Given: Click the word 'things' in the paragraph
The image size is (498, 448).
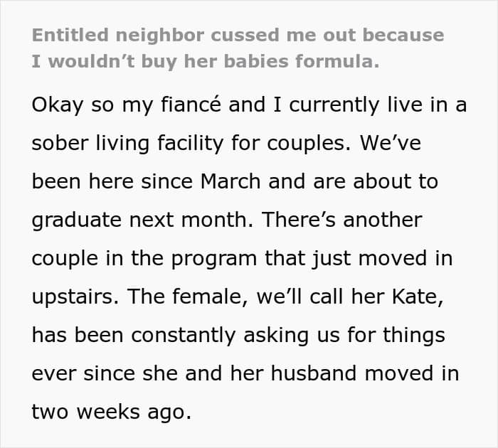Looking at the screenshot, I should pos(414,336).
